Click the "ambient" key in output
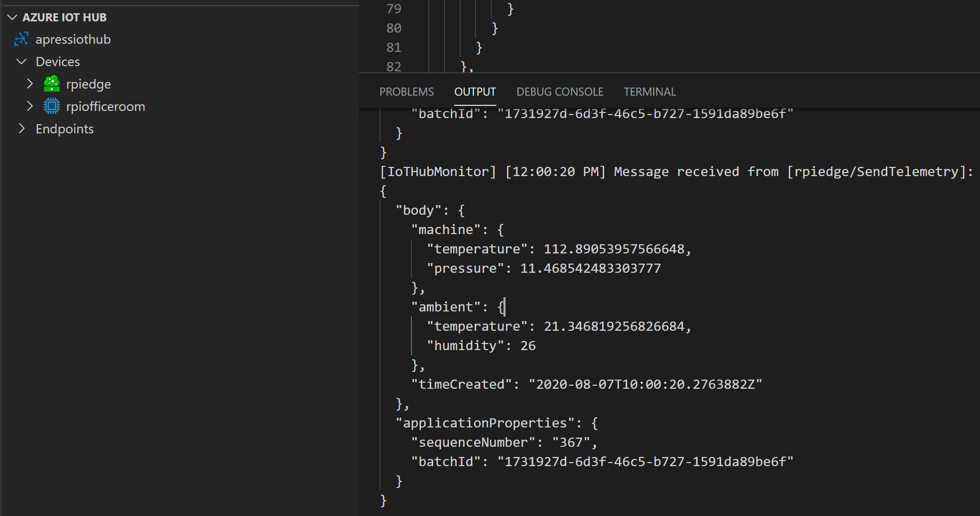980x516 pixels. 446,307
